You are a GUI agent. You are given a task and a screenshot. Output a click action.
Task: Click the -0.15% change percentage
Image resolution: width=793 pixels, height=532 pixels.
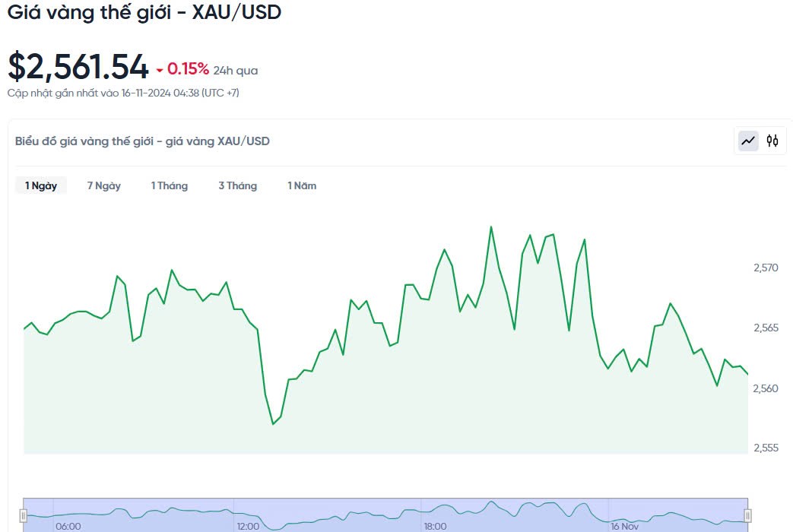click(x=188, y=69)
